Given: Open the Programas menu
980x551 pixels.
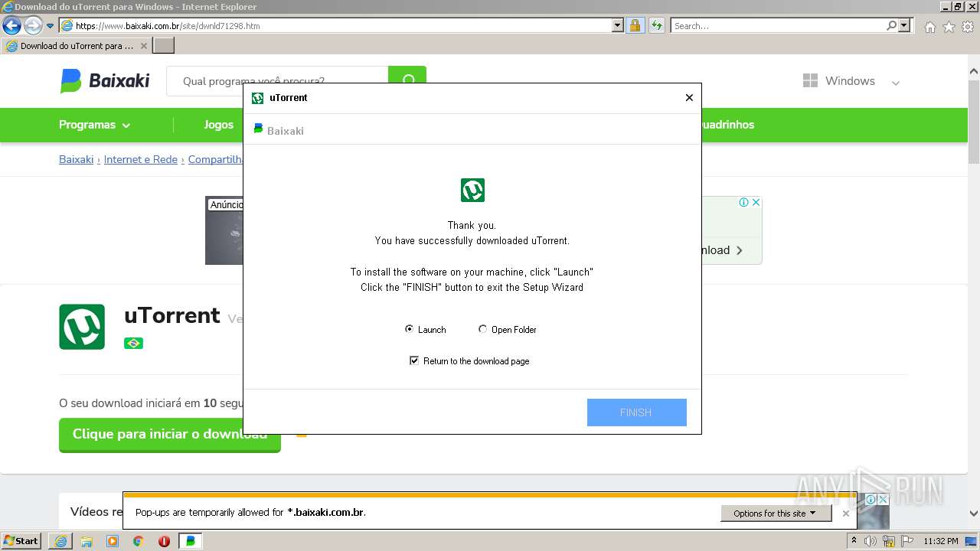Looking at the screenshot, I should point(94,125).
